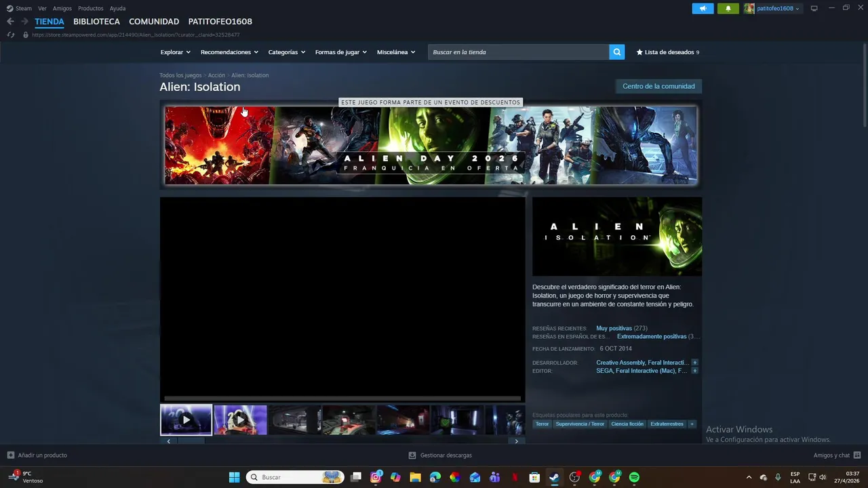Viewport: 868px width, 488px height.
Task: Launch Microsoft Edge from the taskbar
Action: click(435, 477)
